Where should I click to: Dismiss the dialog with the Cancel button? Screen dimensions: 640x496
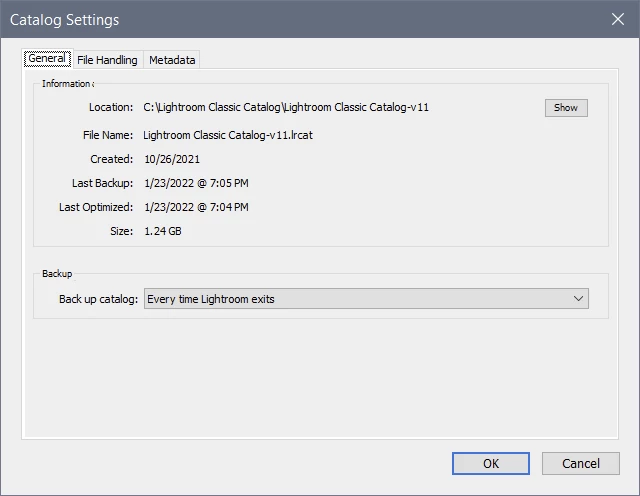pyautogui.click(x=580, y=463)
